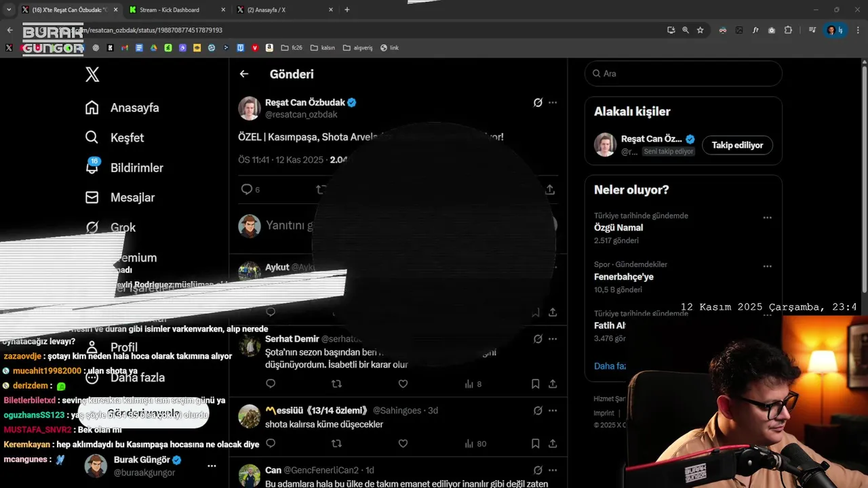Bookmark Serhat Demir's comment
Image resolution: width=868 pixels, height=488 pixels.
click(535, 384)
